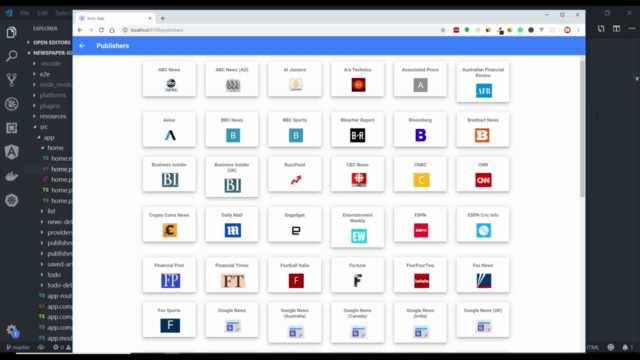The height and width of the screenshot is (360, 640).
Task: Open the Chrome three-dot menu
Action: tap(578, 30)
